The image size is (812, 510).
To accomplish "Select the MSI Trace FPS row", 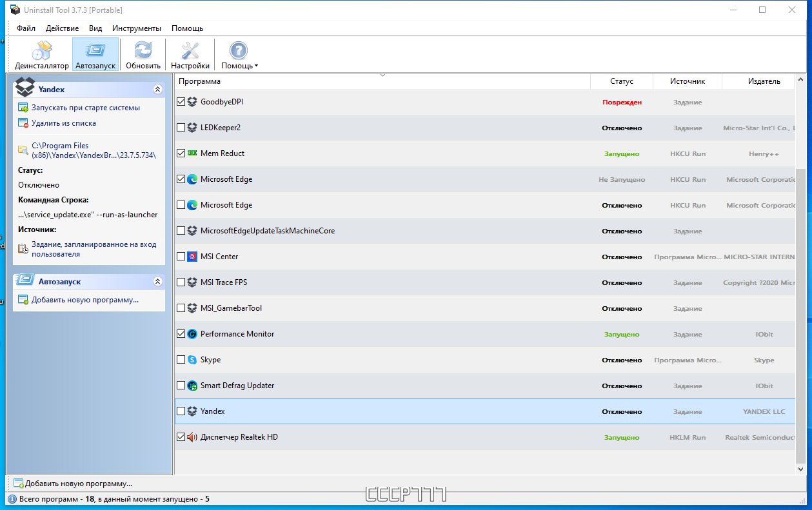I will [485, 282].
